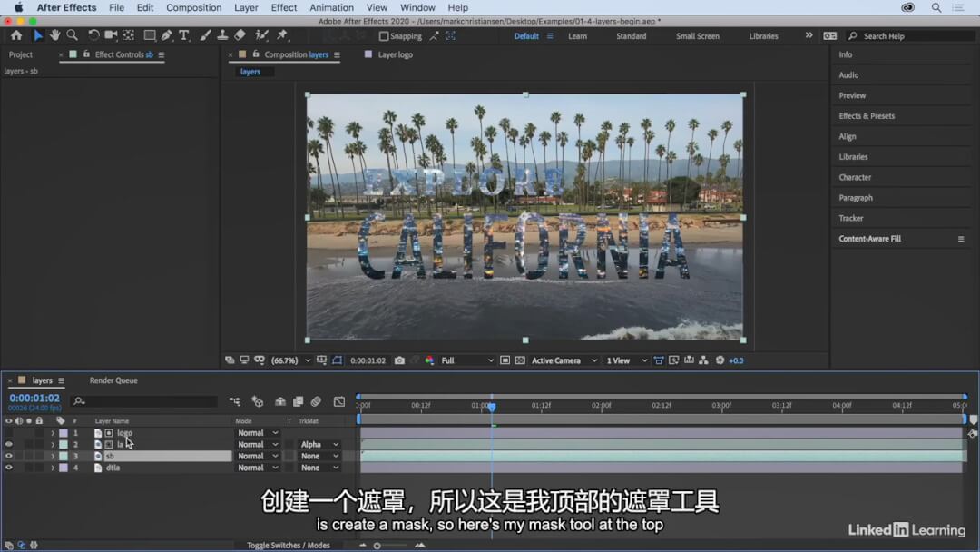Screen dimensions: 980x552
Task: Switch to the Render Queue tab
Action: click(113, 380)
